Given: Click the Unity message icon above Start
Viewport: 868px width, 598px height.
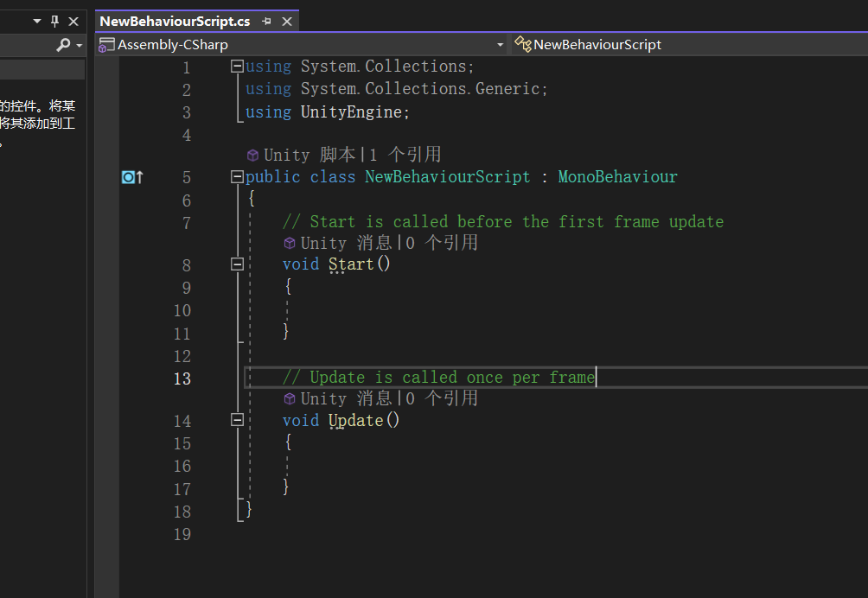Looking at the screenshot, I should point(290,244).
